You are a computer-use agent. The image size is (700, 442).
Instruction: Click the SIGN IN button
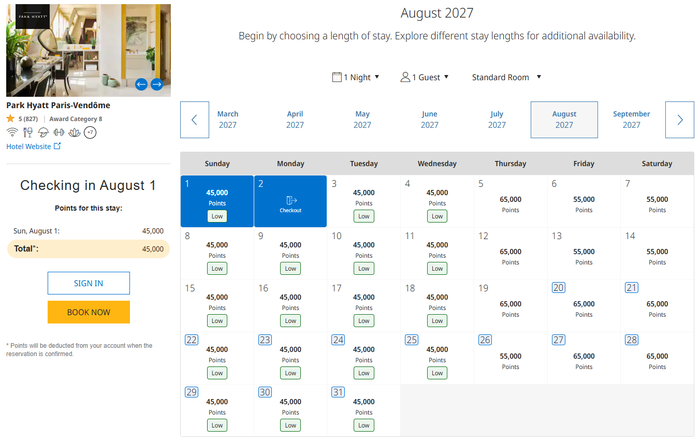88,283
